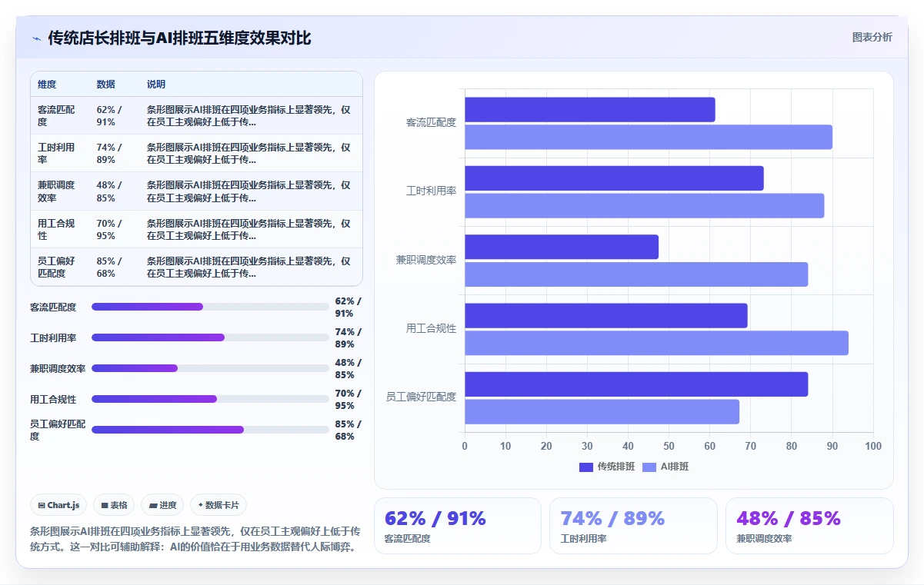
Task: Click the 85% / 68% table cell
Action: pos(115,267)
